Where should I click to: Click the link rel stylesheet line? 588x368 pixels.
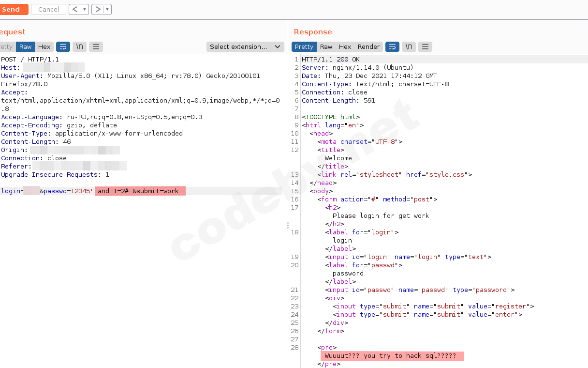point(395,175)
